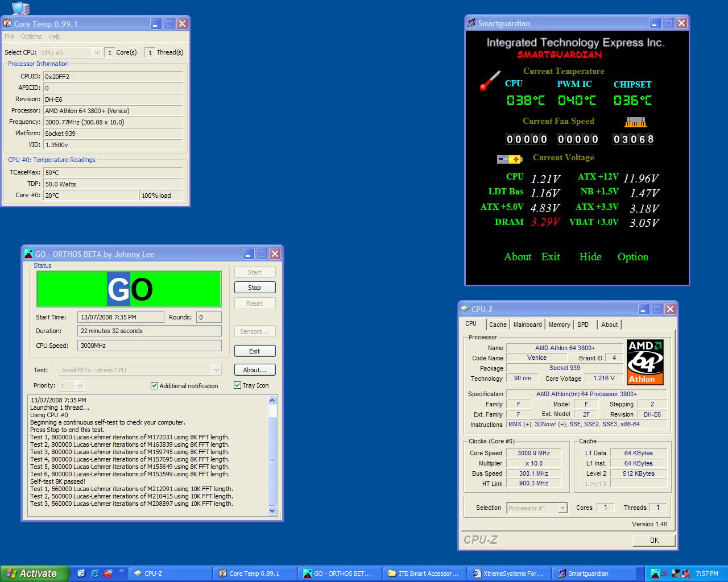Click the Duration field in ORTHOS
This screenshot has width=728, height=582.
(x=150, y=331)
